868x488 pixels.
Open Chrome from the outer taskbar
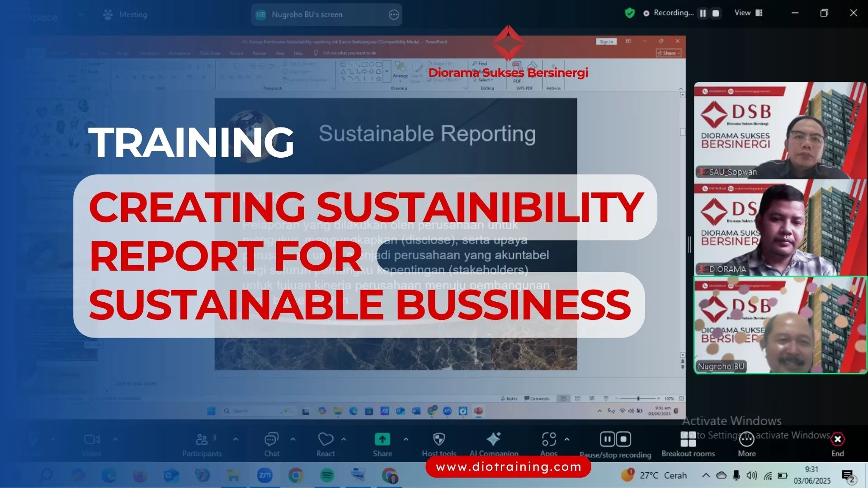296,475
